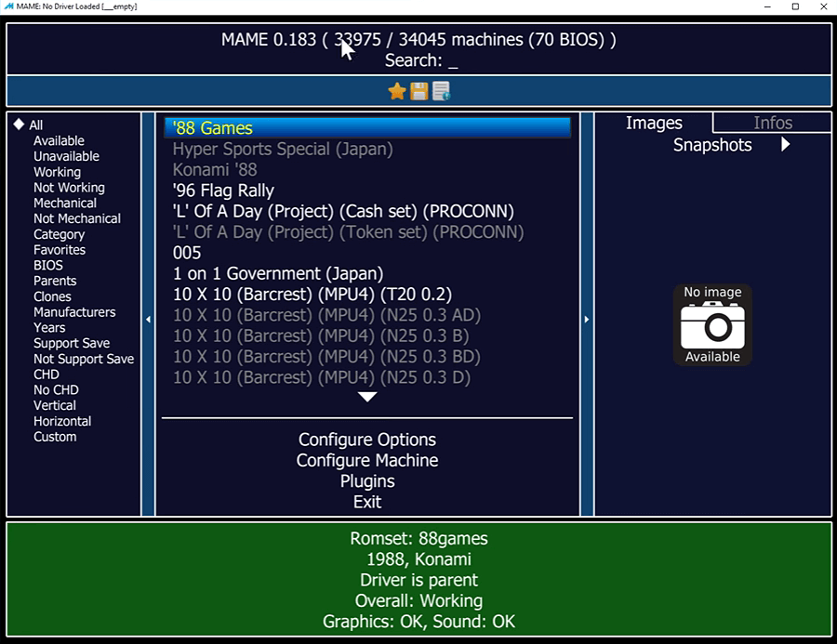837x644 pixels.
Task: Filter the list by Years
Action: (x=49, y=328)
